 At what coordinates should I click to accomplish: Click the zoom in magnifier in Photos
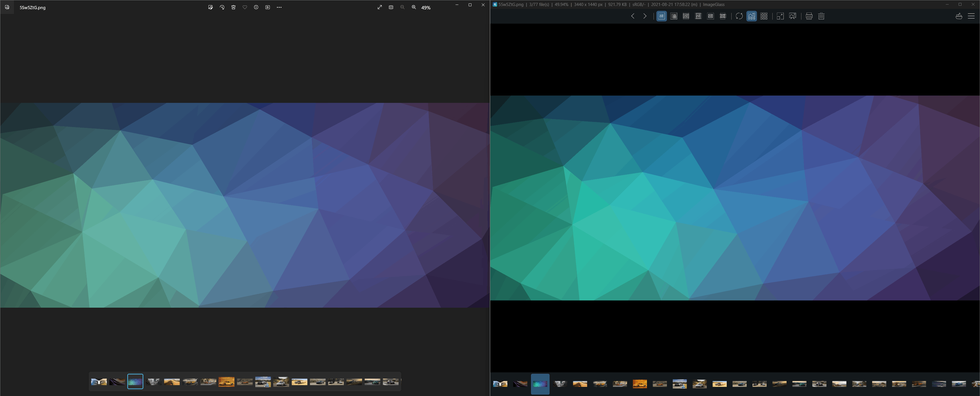click(414, 7)
